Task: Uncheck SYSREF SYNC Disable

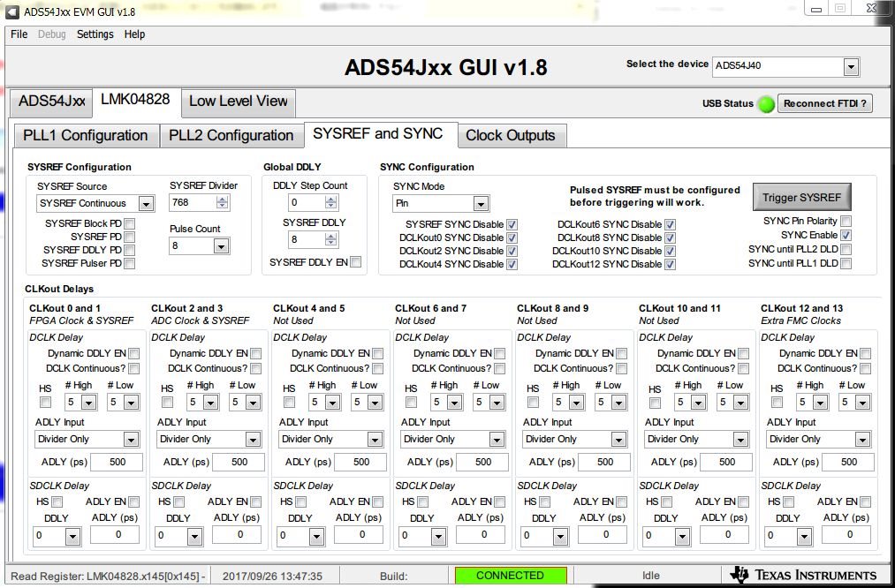Action: point(512,225)
